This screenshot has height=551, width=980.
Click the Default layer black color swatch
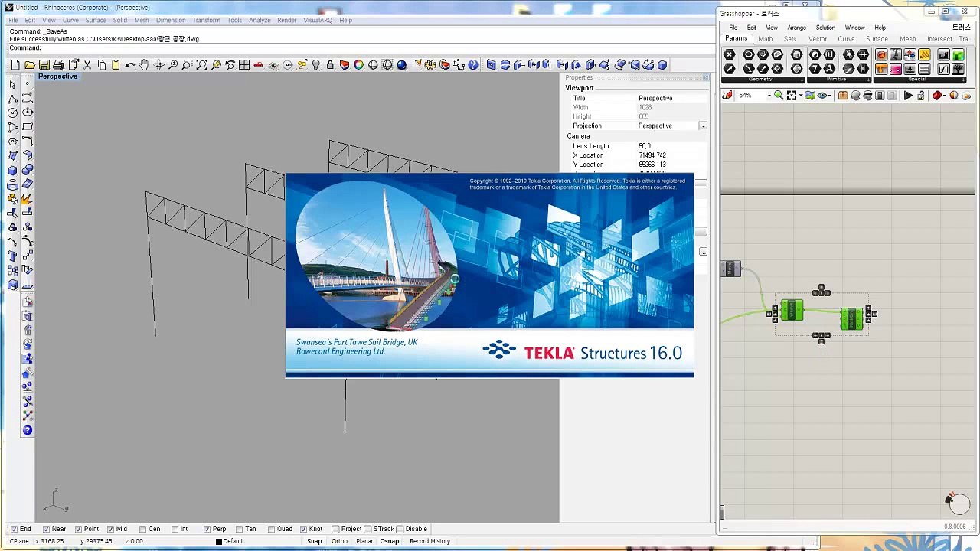[x=219, y=542]
